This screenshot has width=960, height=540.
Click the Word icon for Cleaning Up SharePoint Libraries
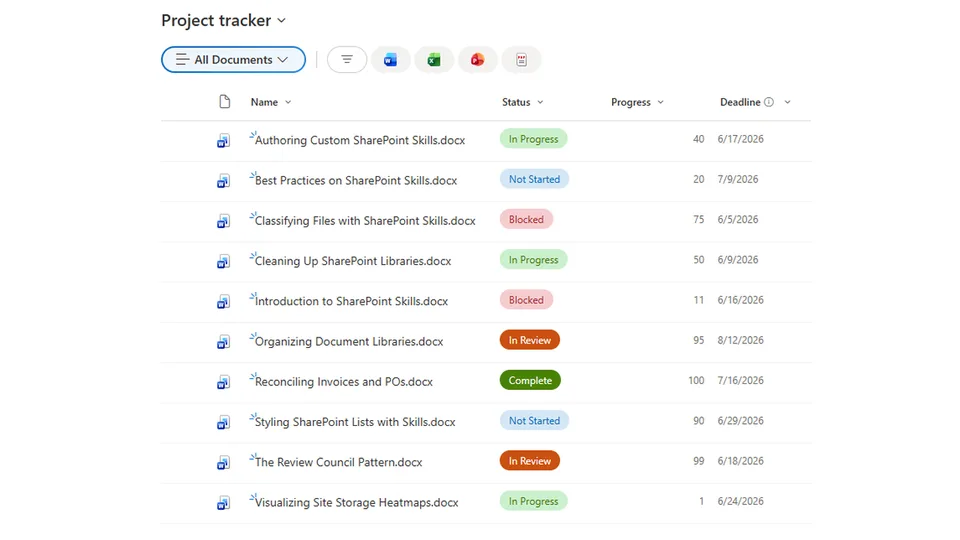223,261
